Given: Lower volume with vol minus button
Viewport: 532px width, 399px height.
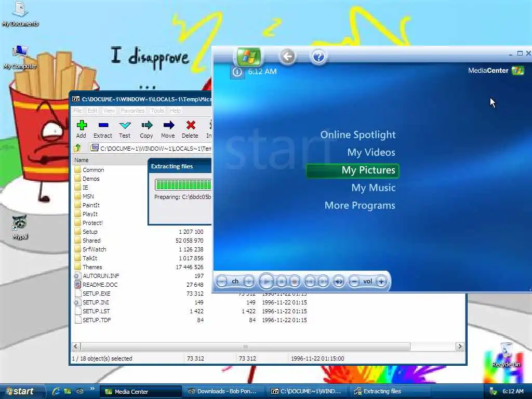Looking at the screenshot, I should point(354,281).
